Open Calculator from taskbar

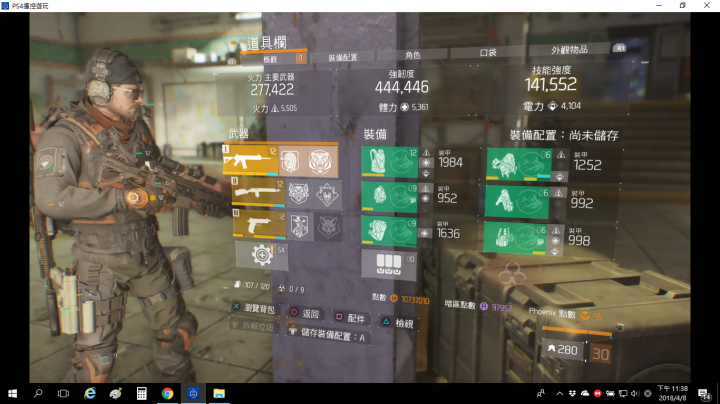[x=142, y=393]
